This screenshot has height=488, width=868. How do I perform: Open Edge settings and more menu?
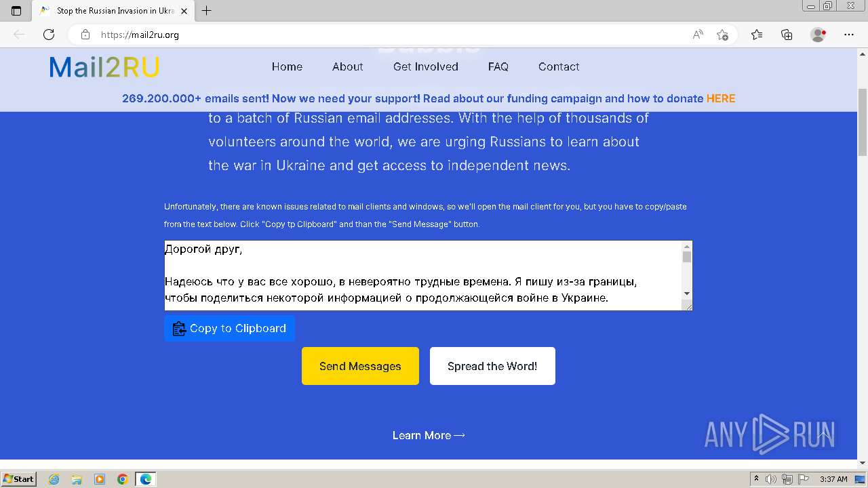tap(849, 35)
